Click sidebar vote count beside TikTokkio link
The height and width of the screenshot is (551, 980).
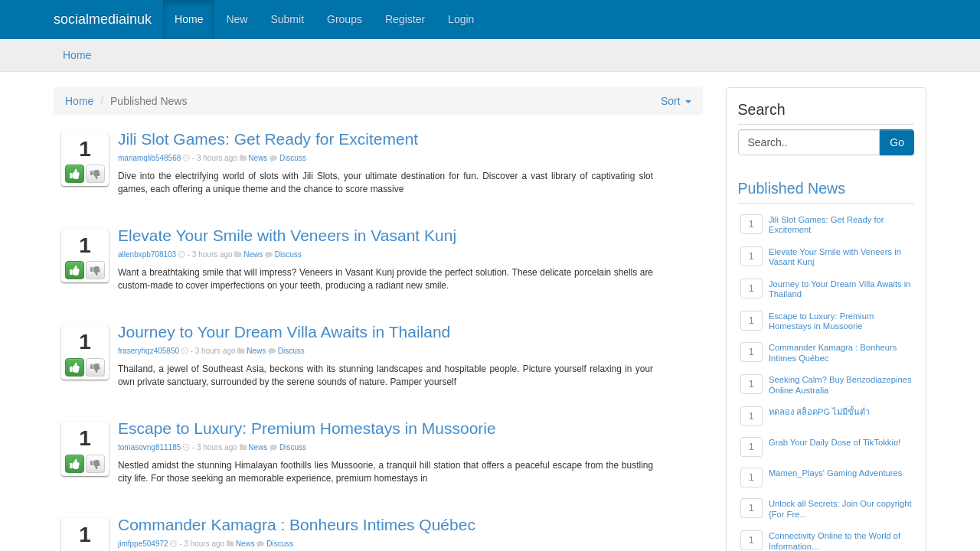tap(751, 447)
